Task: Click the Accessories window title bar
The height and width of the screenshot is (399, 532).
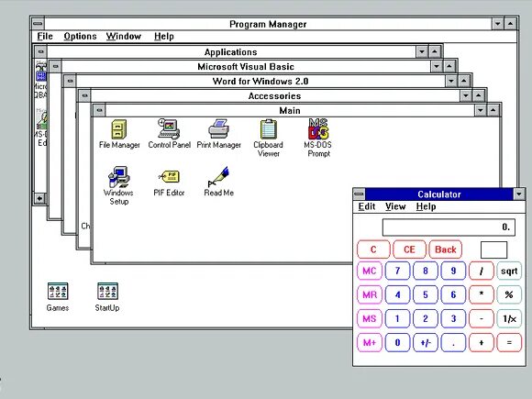Action: (x=274, y=95)
